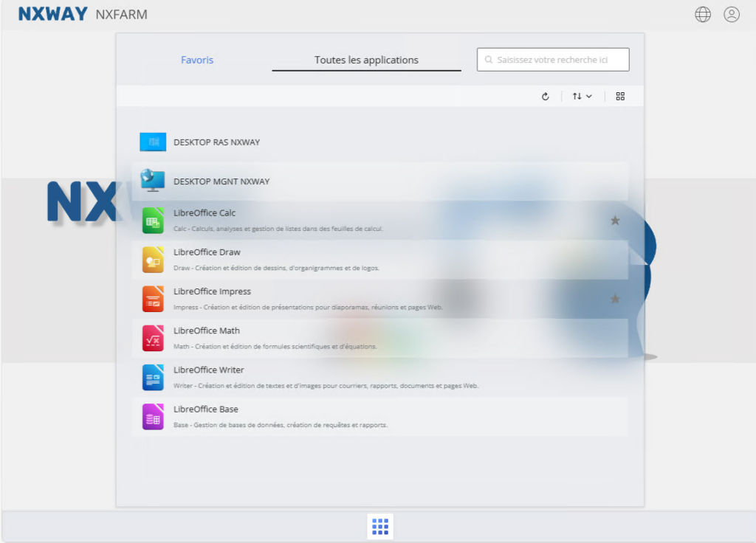Click the magnifier icon in search box
This screenshot has width=756, height=543.
click(x=489, y=60)
